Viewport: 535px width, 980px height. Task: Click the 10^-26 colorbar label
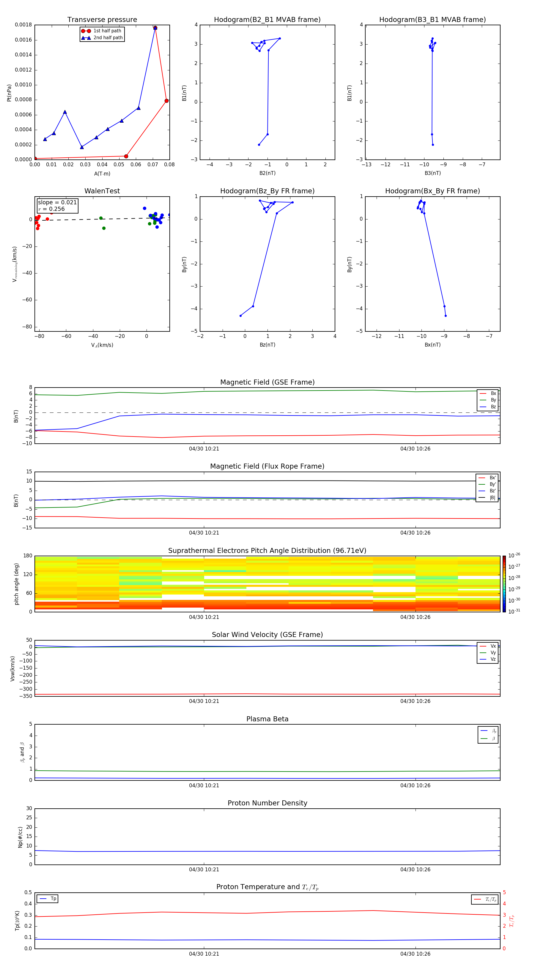click(x=514, y=555)
